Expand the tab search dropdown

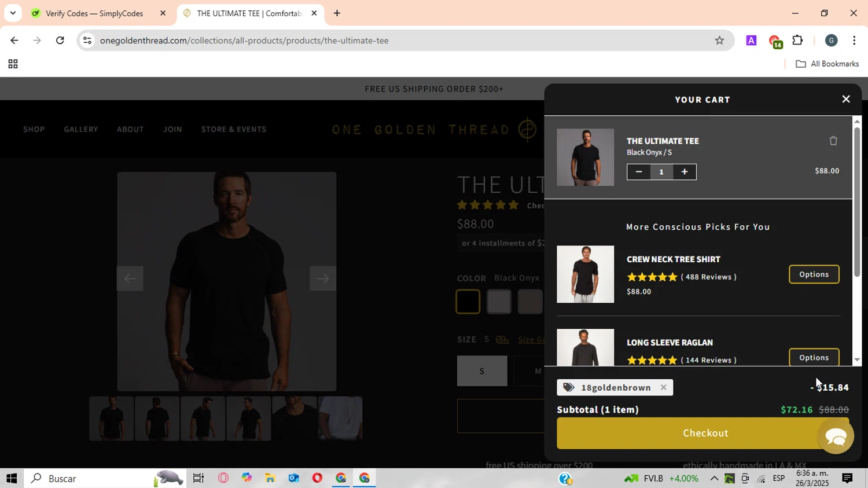(x=13, y=13)
